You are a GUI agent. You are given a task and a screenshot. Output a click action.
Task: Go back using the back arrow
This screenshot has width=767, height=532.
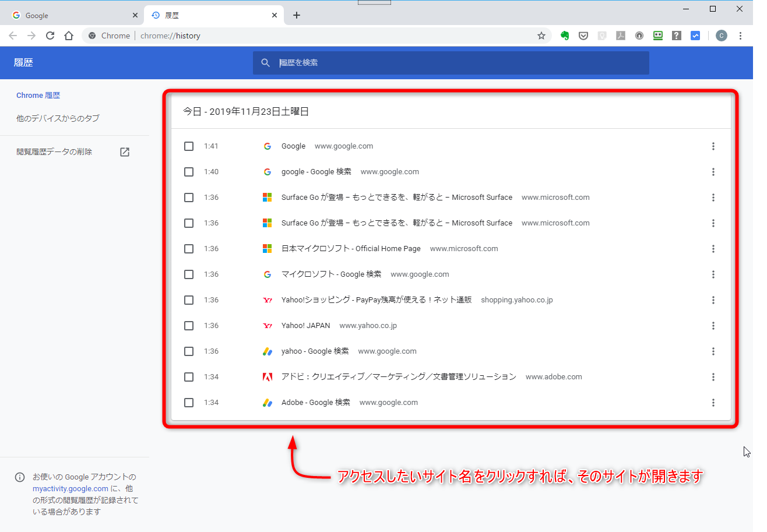pos(13,36)
